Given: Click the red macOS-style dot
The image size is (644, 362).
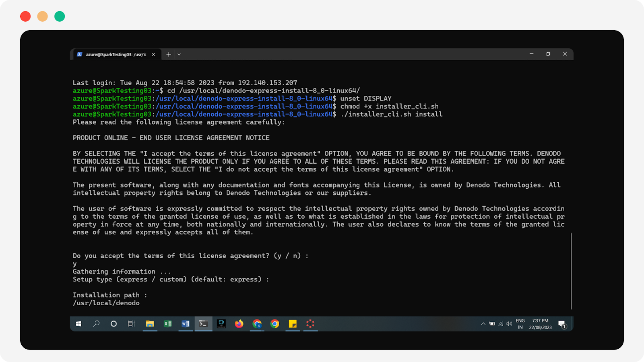Looking at the screenshot, I should point(25,16).
